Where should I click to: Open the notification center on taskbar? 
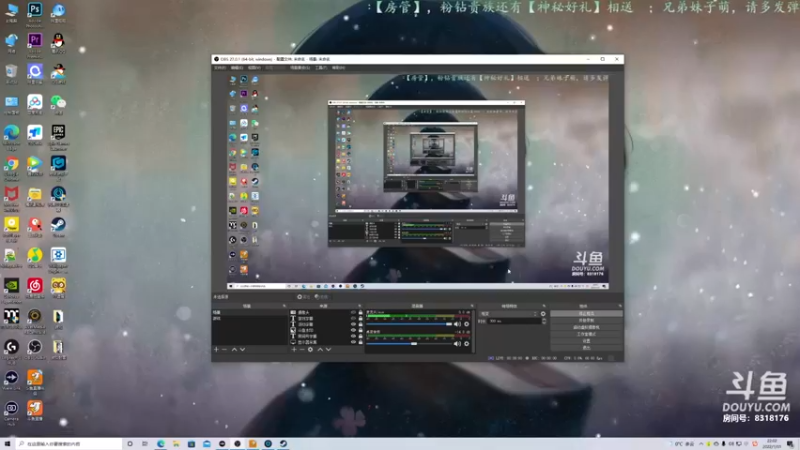point(790,444)
